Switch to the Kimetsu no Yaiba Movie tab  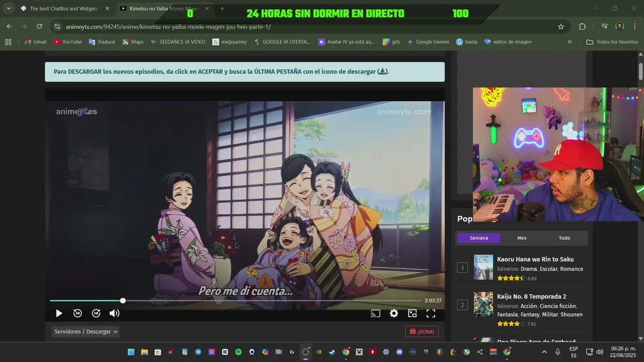(164, 9)
